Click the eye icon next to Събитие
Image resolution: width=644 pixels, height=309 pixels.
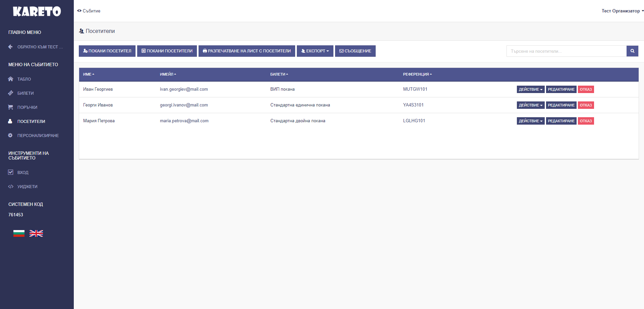(x=79, y=11)
